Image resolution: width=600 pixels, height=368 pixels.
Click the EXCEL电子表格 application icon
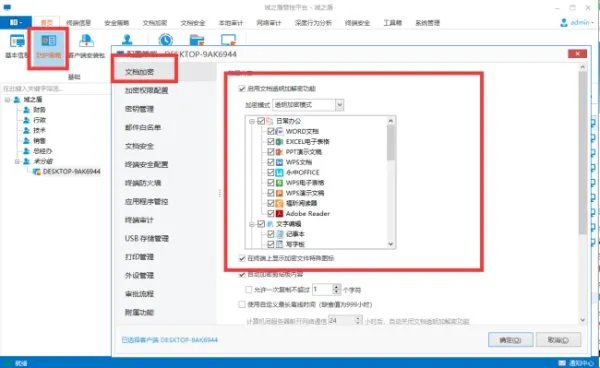click(280, 142)
